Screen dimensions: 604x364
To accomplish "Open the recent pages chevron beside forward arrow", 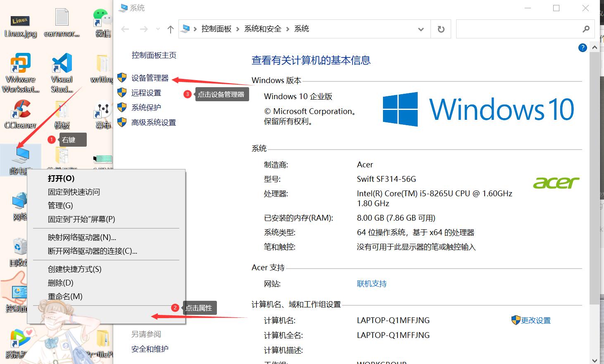I will pos(157,29).
